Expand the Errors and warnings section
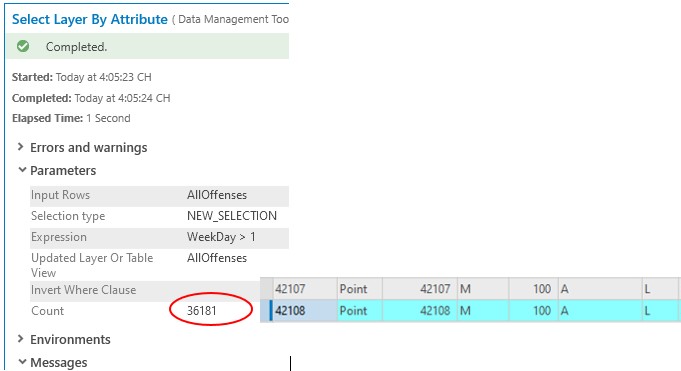Screen dimensions: 681x371 pyautogui.click(x=20, y=147)
